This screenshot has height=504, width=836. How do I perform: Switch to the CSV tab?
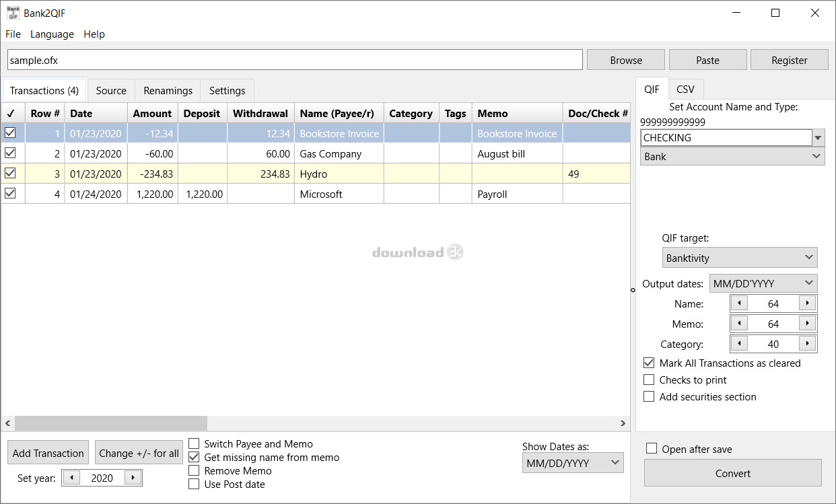click(x=685, y=89)
